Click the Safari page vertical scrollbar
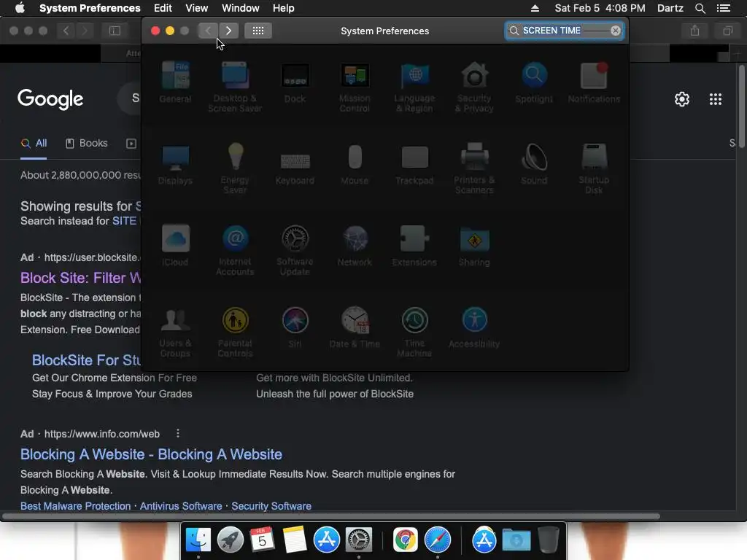The height and width of the screenshot is (560, 747). 741,108
